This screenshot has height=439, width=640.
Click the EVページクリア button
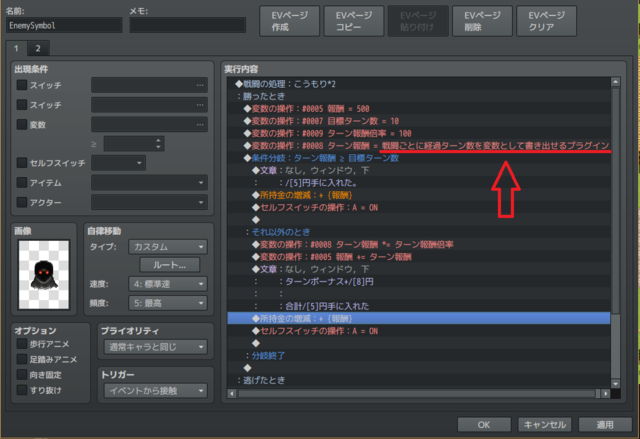click(547, 21)
